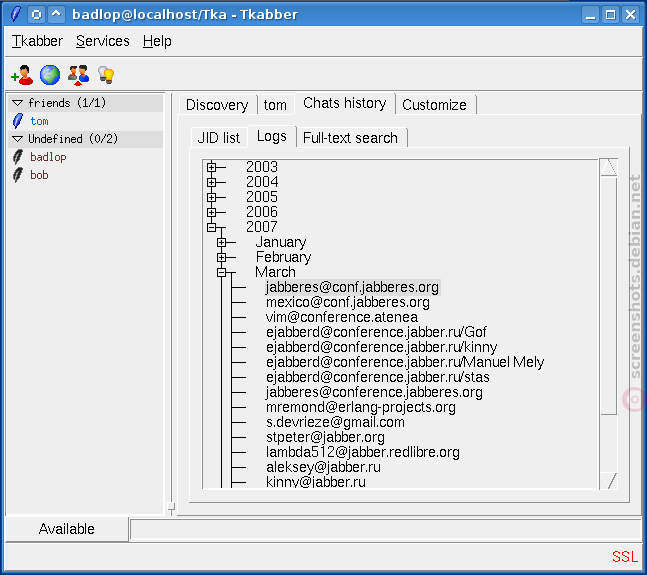The width and height of the screenshot is (647, 575).
Task: Expand the 2004 log year
Action: point(212,182)
